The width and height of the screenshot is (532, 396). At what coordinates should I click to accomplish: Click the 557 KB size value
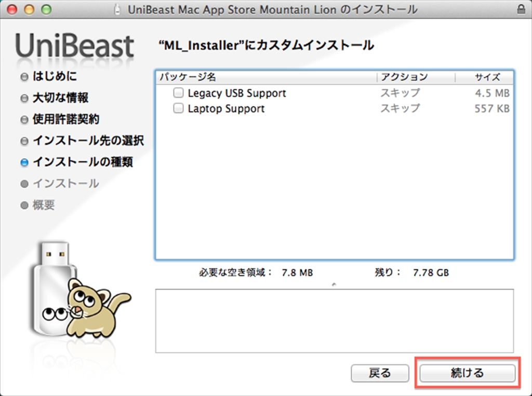pos(492,108)
